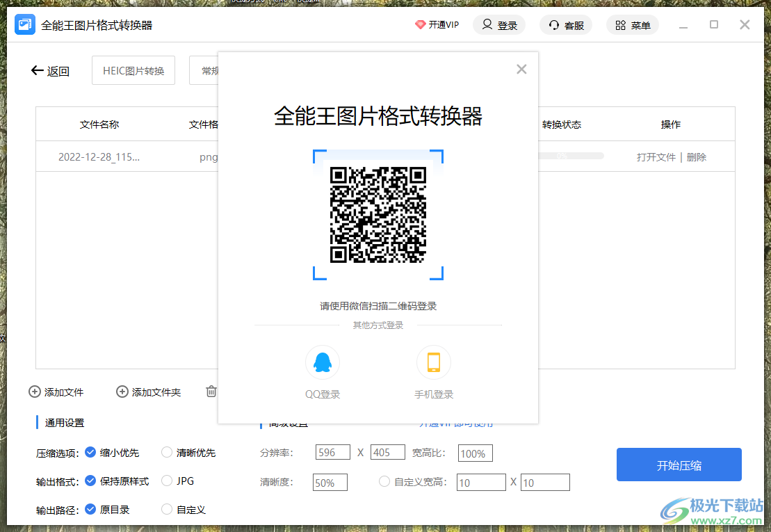Click 清晰度 50% field
Image resolution: width=771 pixels, height=532 pixels.
pyautogui.click(x=330, y=483)
